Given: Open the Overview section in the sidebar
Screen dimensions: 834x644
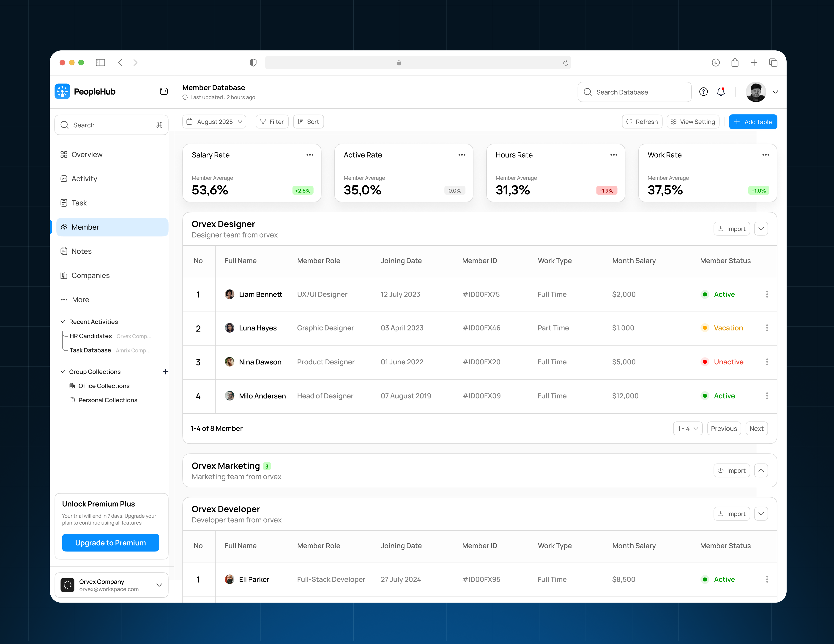Looking at the screenshot, I should 87,154.
